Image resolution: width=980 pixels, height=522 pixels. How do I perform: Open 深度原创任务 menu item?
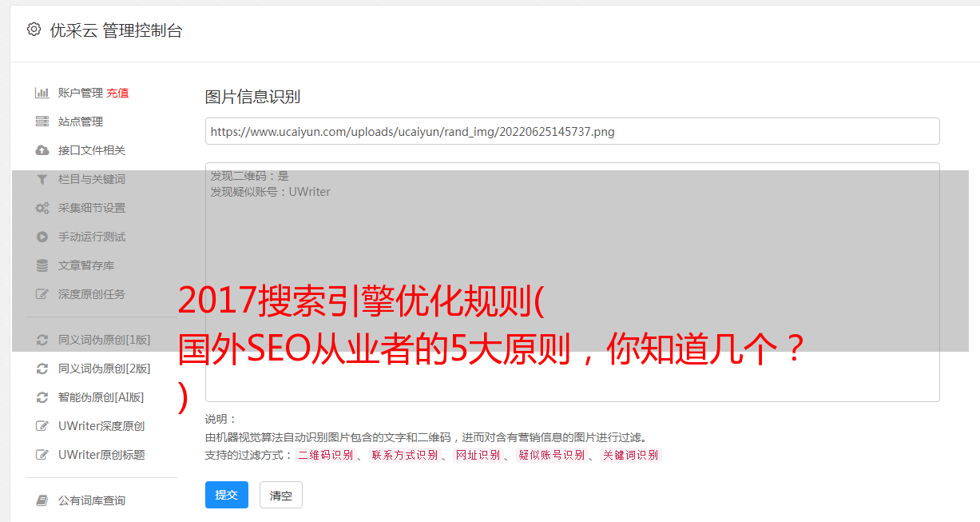tap(92, 294)
